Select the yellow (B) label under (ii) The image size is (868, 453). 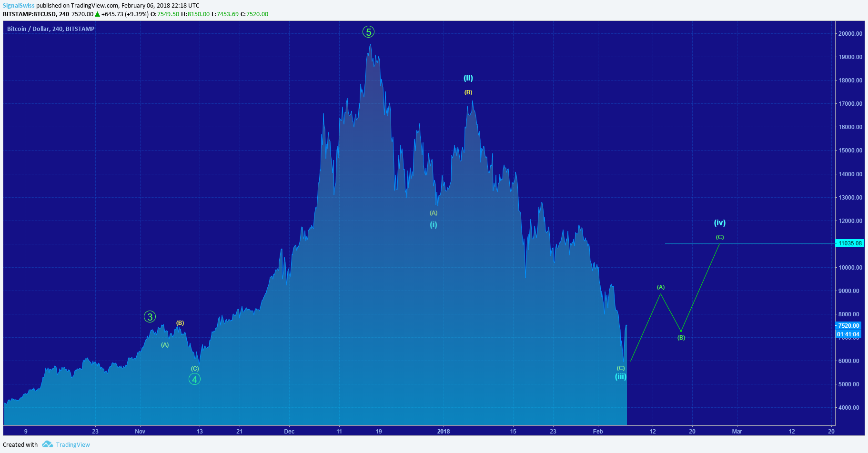(468, 92)
